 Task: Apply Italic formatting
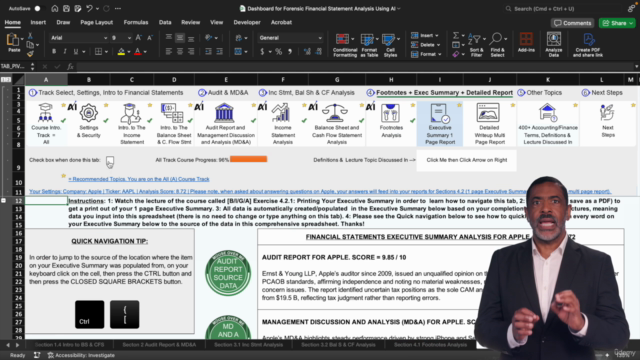64,51
